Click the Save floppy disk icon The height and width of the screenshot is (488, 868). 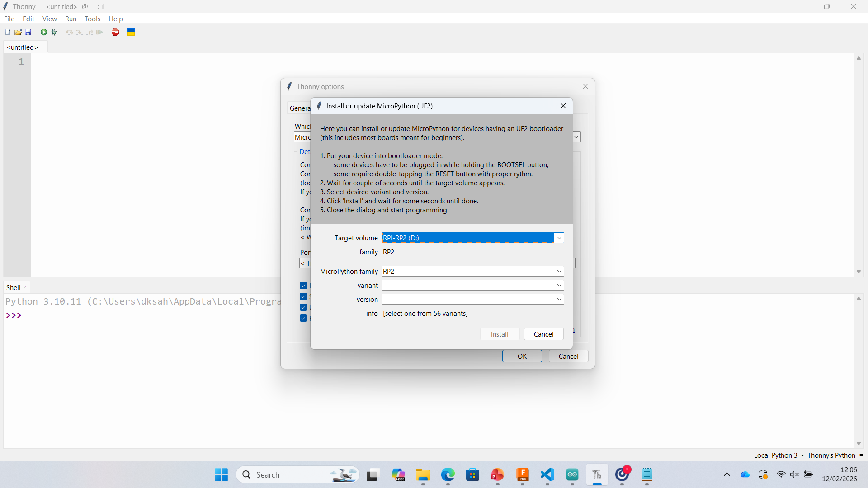pos(28,32)
